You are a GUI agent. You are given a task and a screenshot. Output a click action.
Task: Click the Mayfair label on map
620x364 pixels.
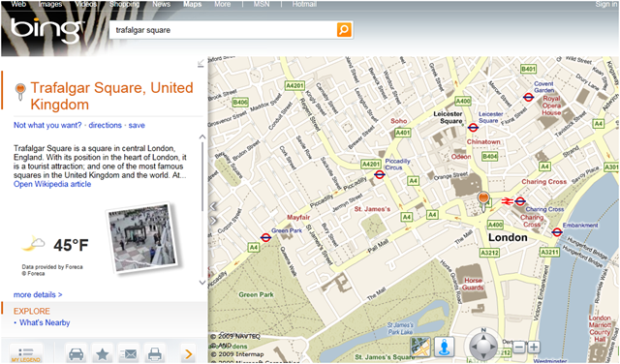pos(298,218)
